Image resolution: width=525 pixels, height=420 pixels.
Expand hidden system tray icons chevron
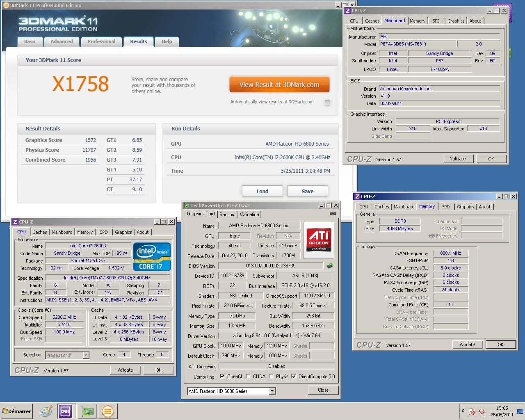coord(463,411)
